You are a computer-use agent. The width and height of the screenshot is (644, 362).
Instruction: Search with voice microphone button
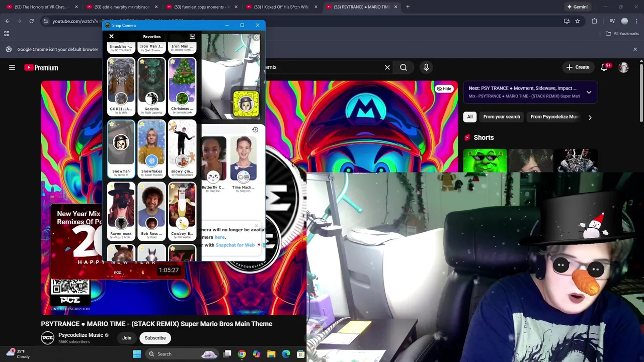[426, 67]
